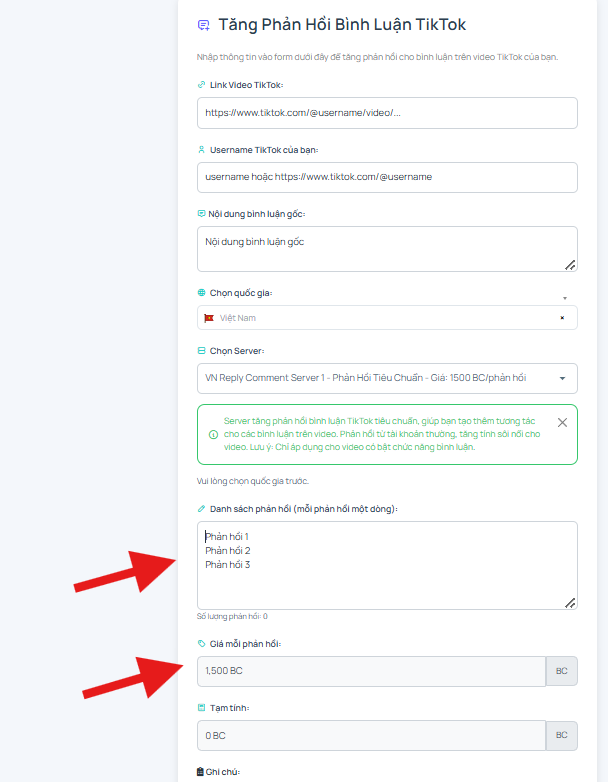Image resolution: width=608 pixels, height=782 pixels.
Task: Close the green server description notice
Action: (x=562, y=422)
